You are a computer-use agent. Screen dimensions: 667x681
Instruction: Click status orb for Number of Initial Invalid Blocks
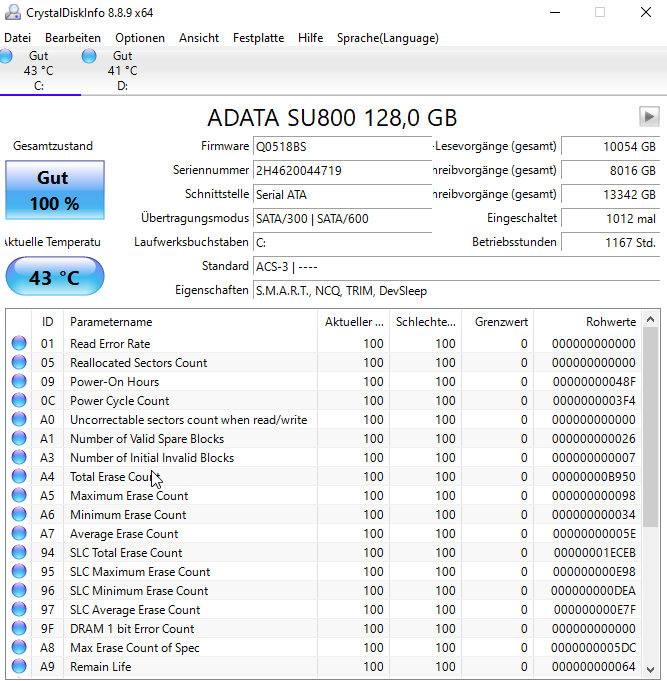19,457
